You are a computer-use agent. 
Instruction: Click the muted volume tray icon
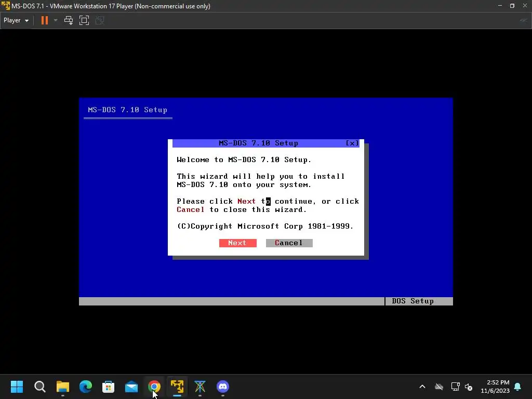coord(469,387)
